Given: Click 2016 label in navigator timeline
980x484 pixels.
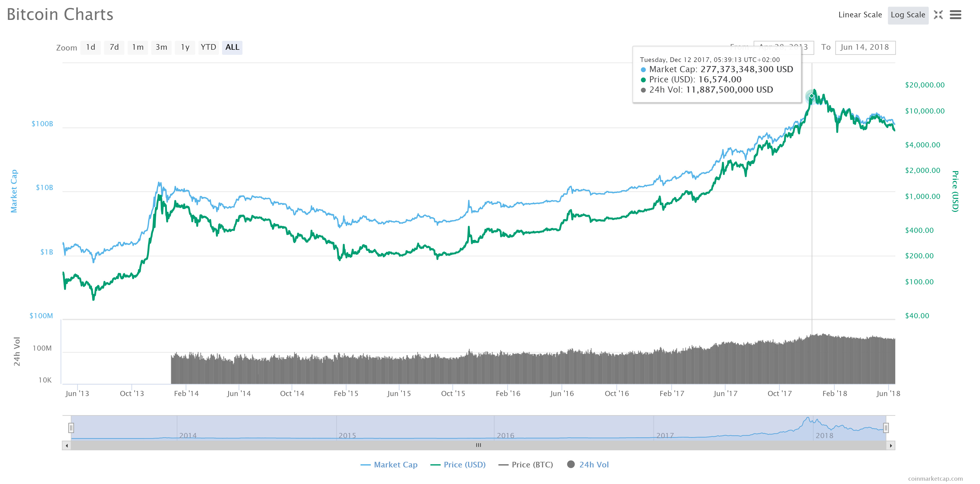Looking at the screenshot, I should point(505,435).
